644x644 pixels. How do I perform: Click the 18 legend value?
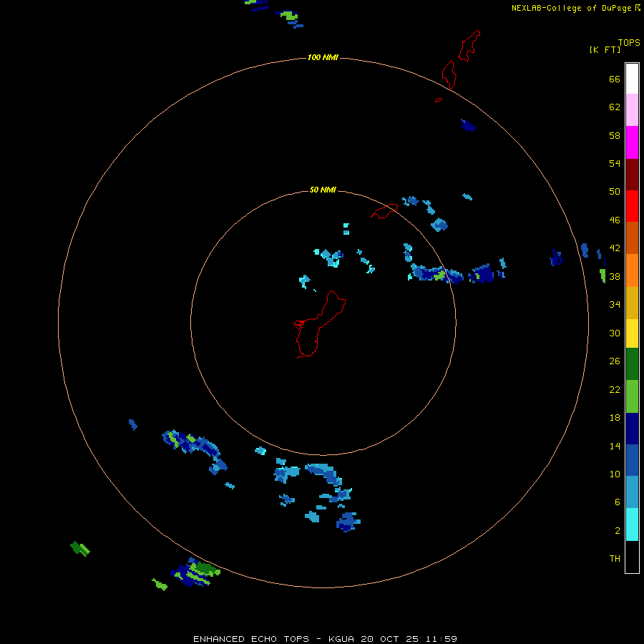(615, 417)
